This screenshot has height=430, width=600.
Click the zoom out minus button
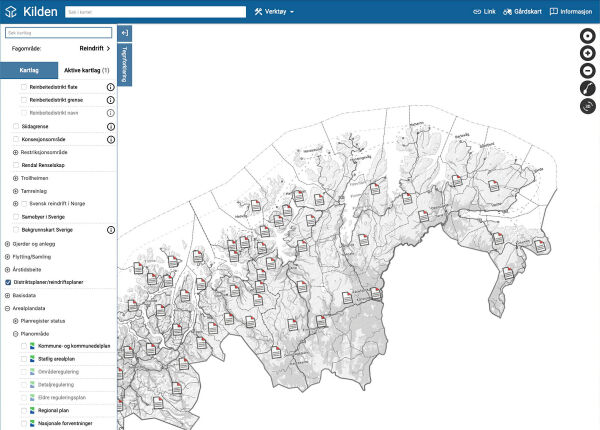tap(587, 71)
